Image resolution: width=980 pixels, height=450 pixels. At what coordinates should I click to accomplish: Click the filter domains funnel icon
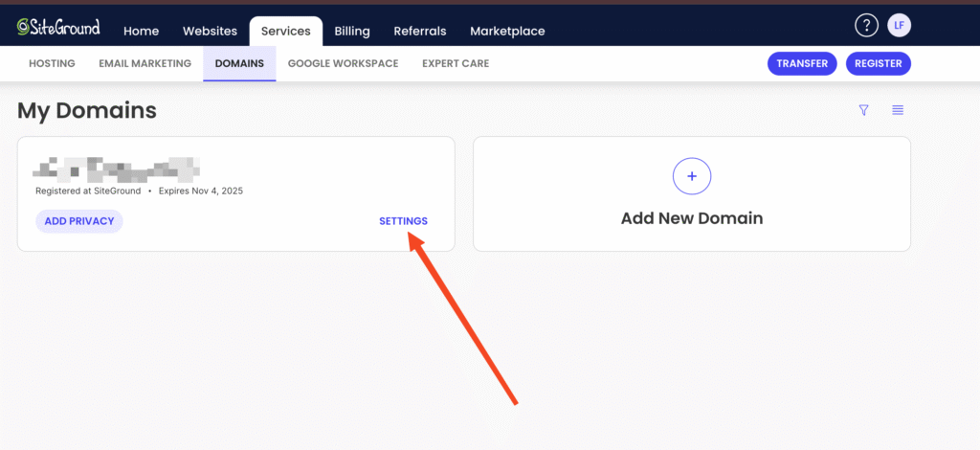pos(863,110)
